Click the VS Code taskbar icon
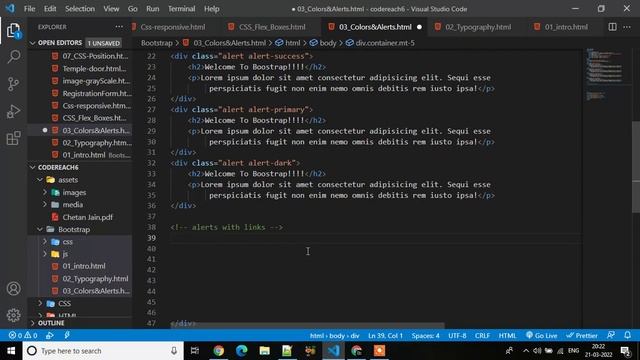Viewport: 640px width, 360px height. coord(333,351)
